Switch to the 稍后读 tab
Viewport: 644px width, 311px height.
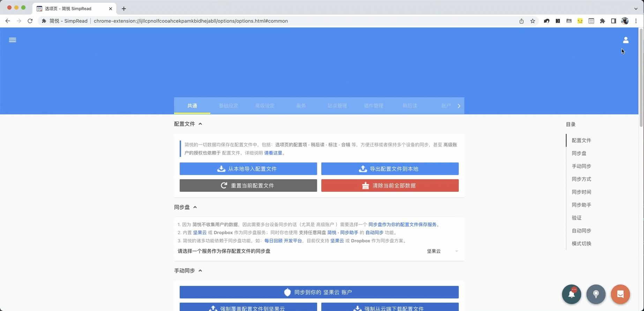tap(410, 106)
